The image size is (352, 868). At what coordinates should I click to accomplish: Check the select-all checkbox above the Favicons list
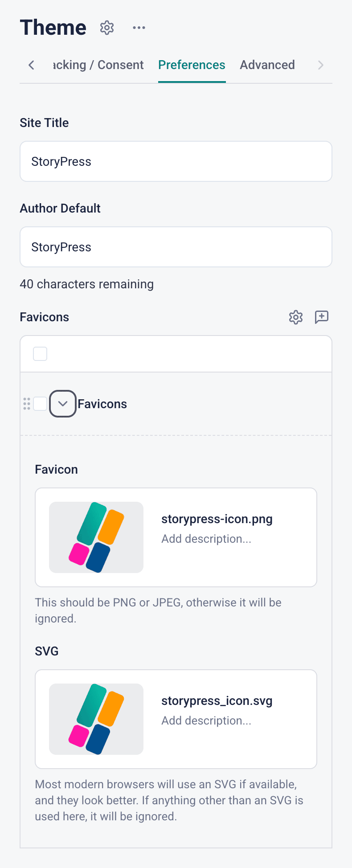pyautogui.click(x=40, y=353)
